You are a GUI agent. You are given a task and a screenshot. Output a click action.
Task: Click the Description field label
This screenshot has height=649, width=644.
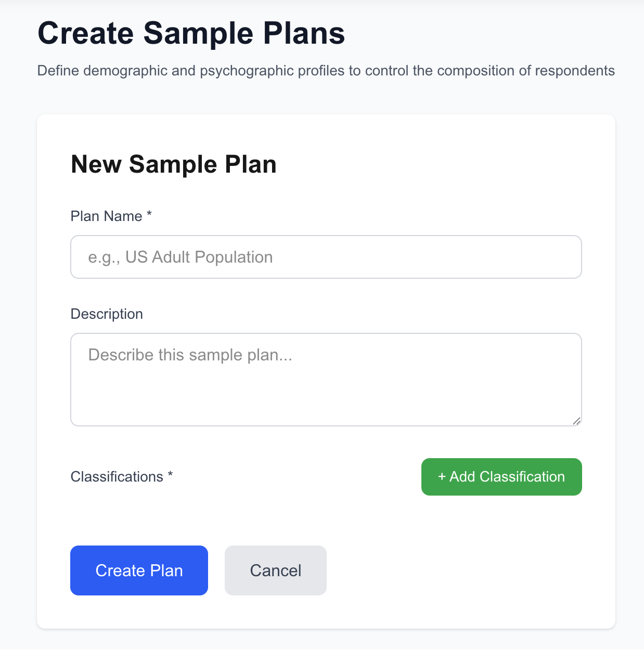[106, 314]
